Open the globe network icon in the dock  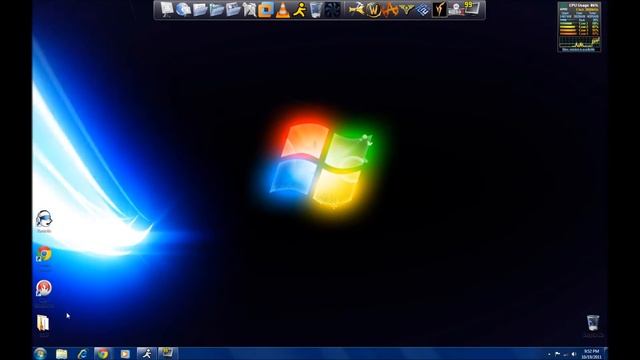click(183, 9)
